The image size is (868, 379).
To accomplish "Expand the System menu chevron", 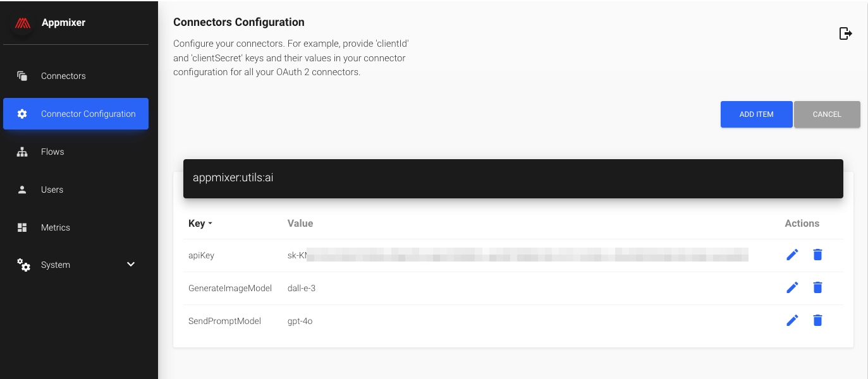I will tap(131, 264).
